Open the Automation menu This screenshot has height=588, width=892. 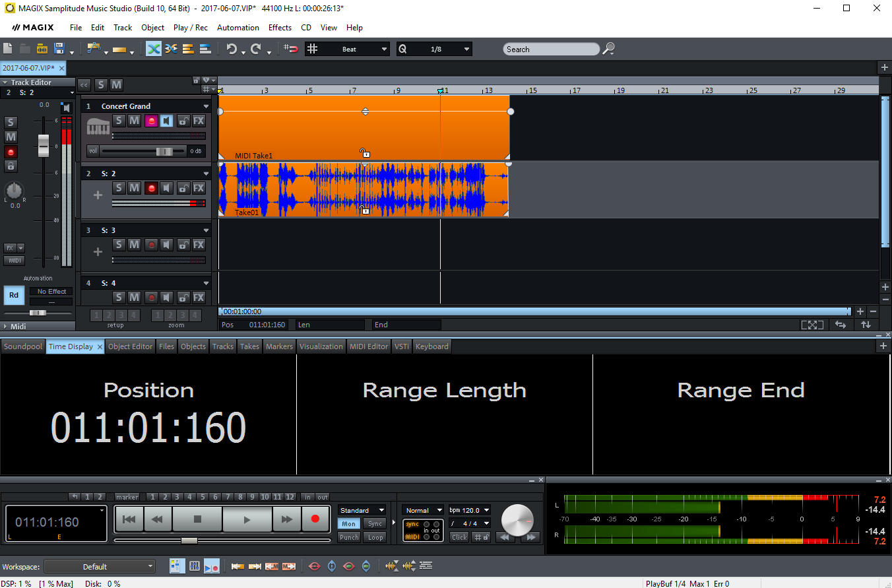coord(238,28)
